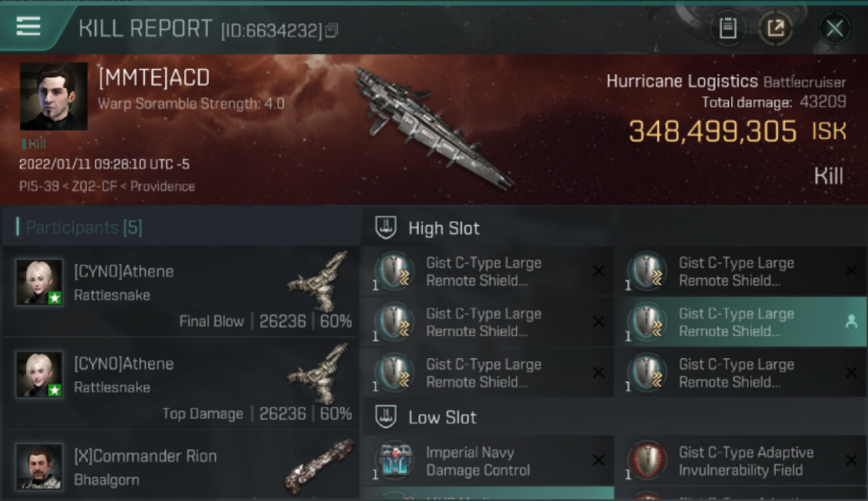The image size is (868, 501).
Task: Click the share export icon
Action: pyautogui.click(x=775, y=28)
